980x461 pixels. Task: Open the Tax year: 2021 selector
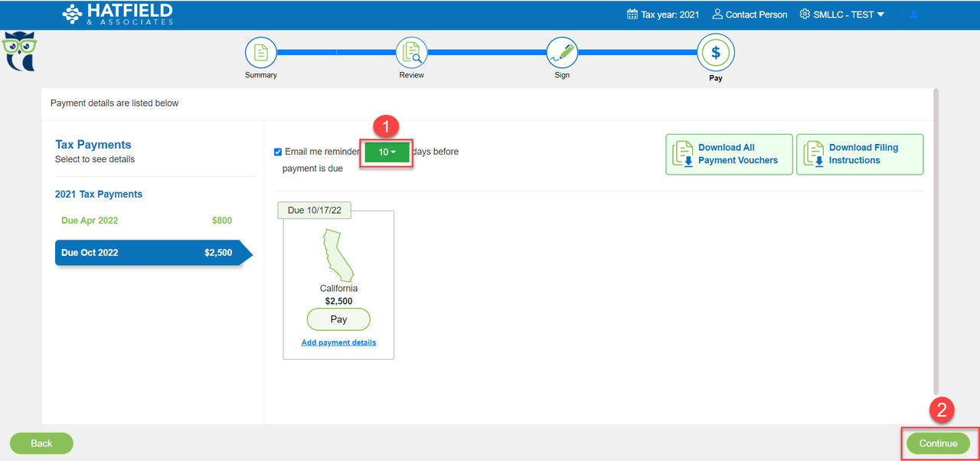click(x=663, y=15)
